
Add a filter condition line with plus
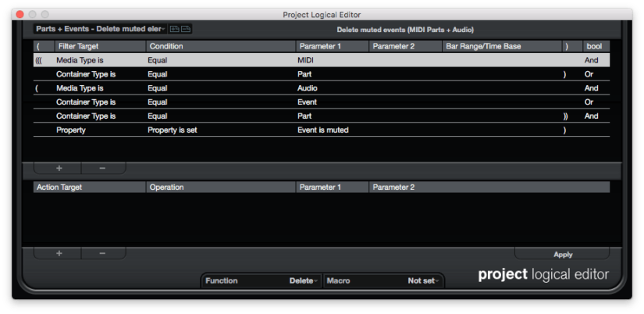click(59, 168)
